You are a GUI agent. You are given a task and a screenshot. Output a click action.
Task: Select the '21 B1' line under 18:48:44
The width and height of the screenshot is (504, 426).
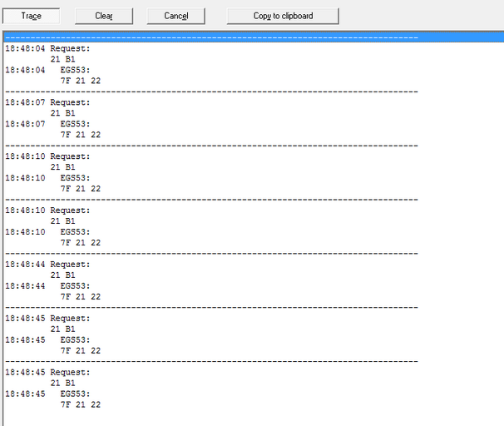pyautogui.click(x=62, y=275)
